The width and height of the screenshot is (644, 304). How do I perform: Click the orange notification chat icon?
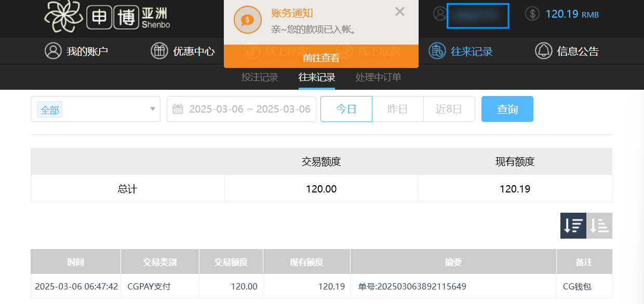pos(248,20)
